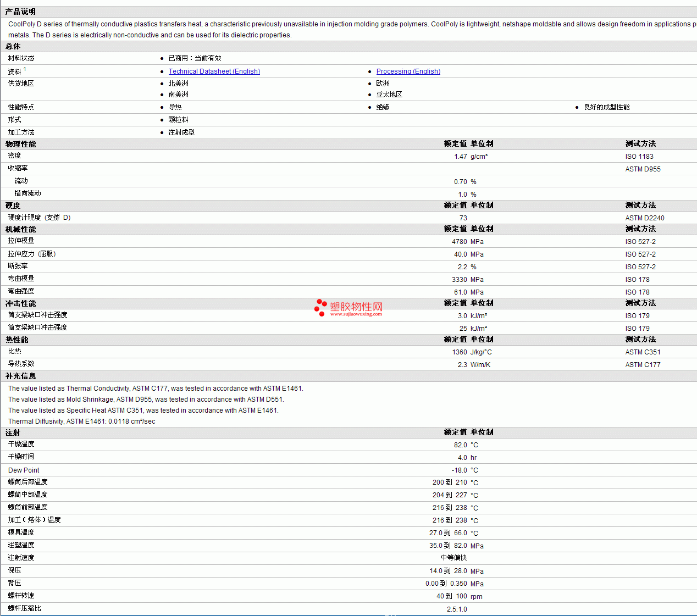Select the "比热" row label
697x616 pixels.
tap(15, 351)
